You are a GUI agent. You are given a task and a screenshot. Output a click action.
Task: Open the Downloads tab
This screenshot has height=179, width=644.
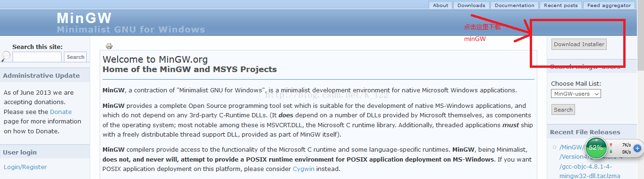point(471,5)
